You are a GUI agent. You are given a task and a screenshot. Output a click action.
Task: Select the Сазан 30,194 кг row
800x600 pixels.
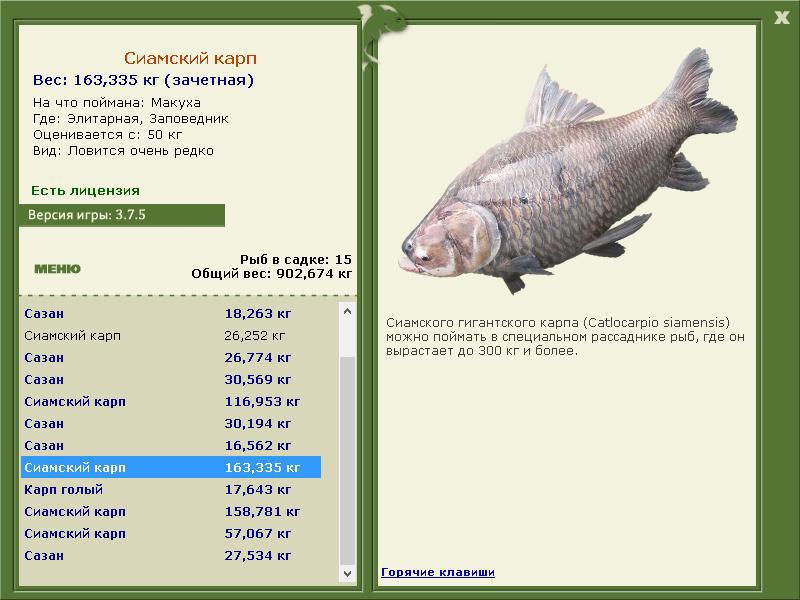171,423
